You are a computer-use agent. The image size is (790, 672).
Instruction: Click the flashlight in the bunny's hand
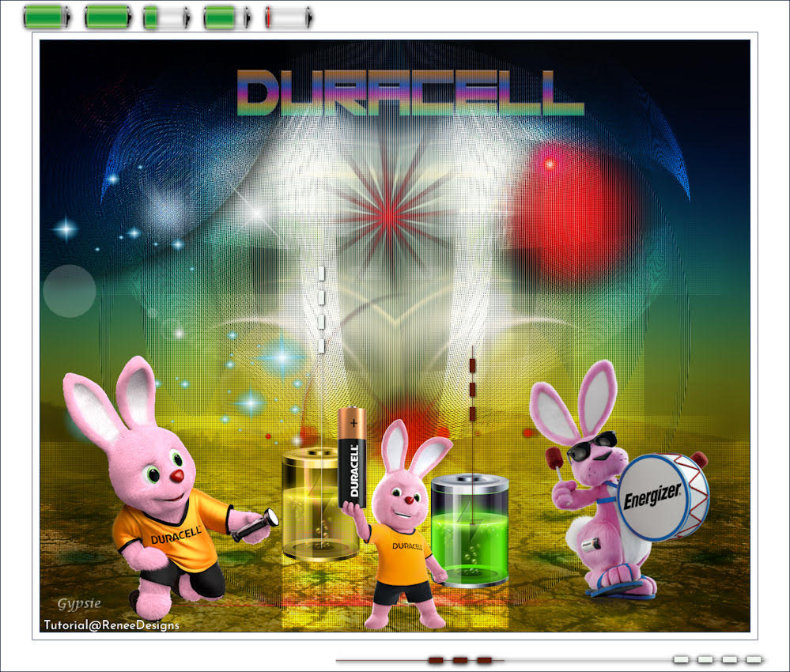coord(255,524)
